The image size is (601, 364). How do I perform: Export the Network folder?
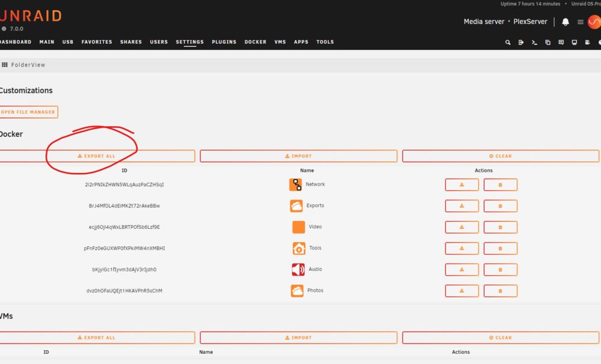(x=462, y=184)
